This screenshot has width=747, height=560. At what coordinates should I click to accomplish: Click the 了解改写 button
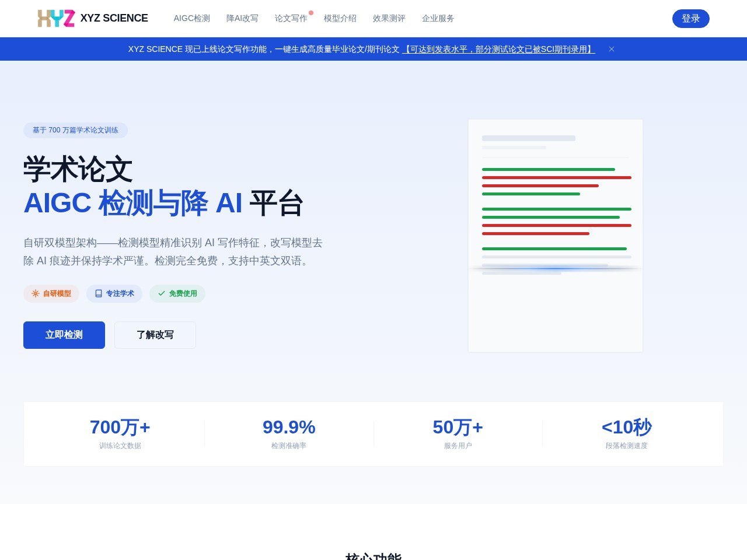pos(155,335)
